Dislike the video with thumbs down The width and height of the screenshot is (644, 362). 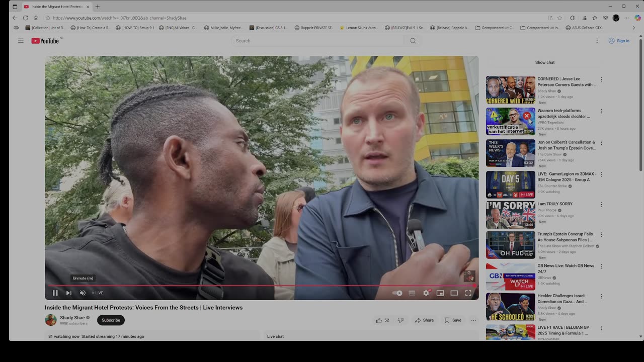400,320
